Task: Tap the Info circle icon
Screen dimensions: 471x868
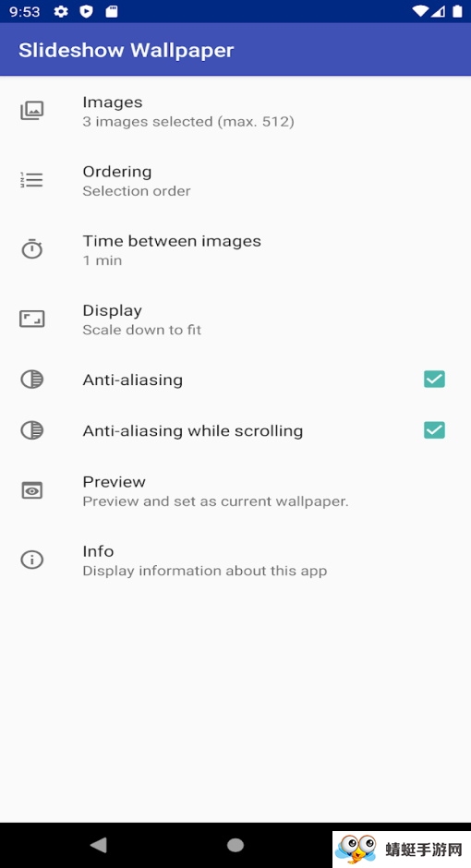Action: pyautogui.click(x=32, y=560)
